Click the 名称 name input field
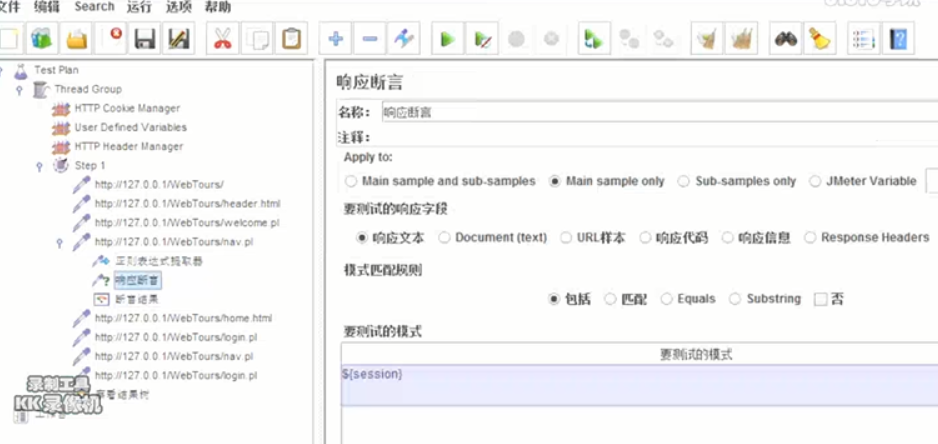The width and height of the screenshot is (938, 444). (x=659, y=112)
